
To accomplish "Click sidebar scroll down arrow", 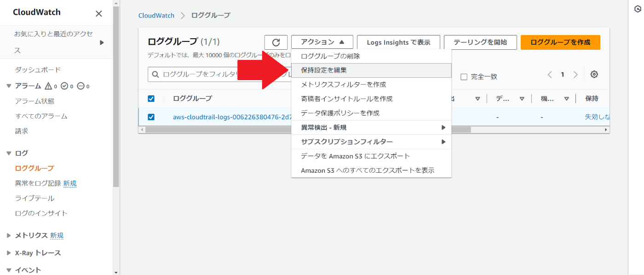I will pos(116,272).
